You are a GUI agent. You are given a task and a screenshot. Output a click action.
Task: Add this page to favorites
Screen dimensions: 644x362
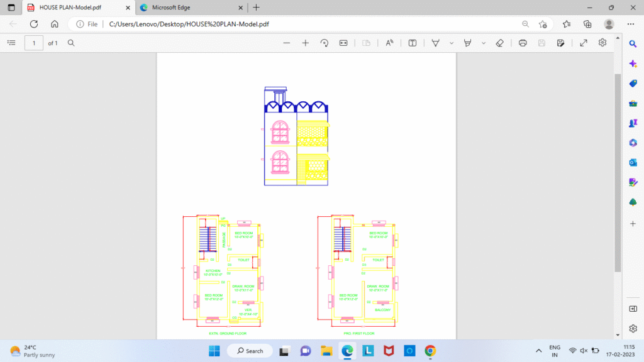[x=543, y=25]
